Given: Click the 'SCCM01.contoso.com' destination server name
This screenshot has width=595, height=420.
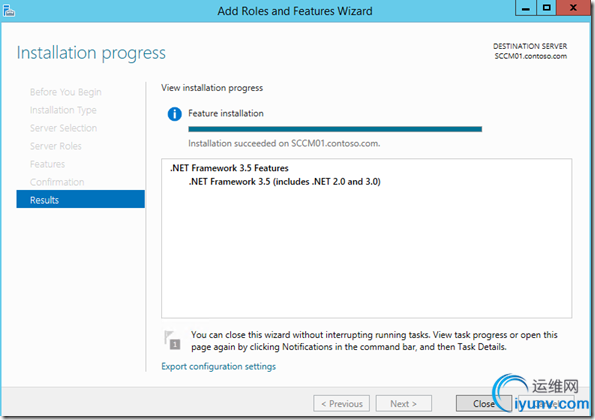Looking at the screenshot, I should 530,56.
